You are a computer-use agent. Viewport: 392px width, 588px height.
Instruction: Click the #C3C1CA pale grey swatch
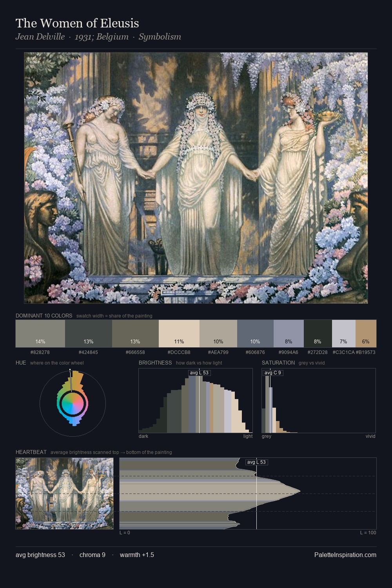coord(344,334)
